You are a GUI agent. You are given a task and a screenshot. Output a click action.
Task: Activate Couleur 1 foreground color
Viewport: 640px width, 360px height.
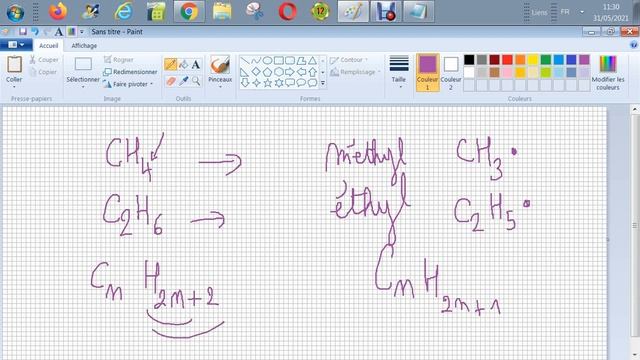pyautogui.click(x=427, y=72)
